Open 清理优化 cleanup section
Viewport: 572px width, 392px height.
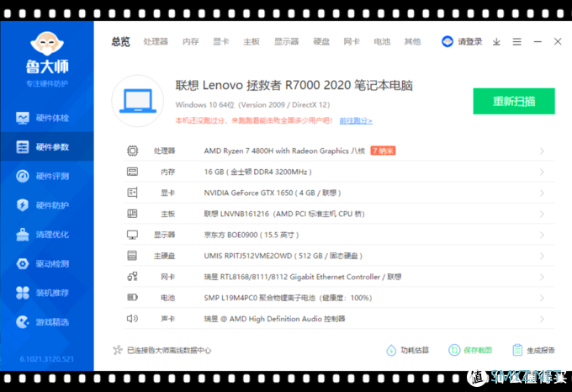click(47, 235)
